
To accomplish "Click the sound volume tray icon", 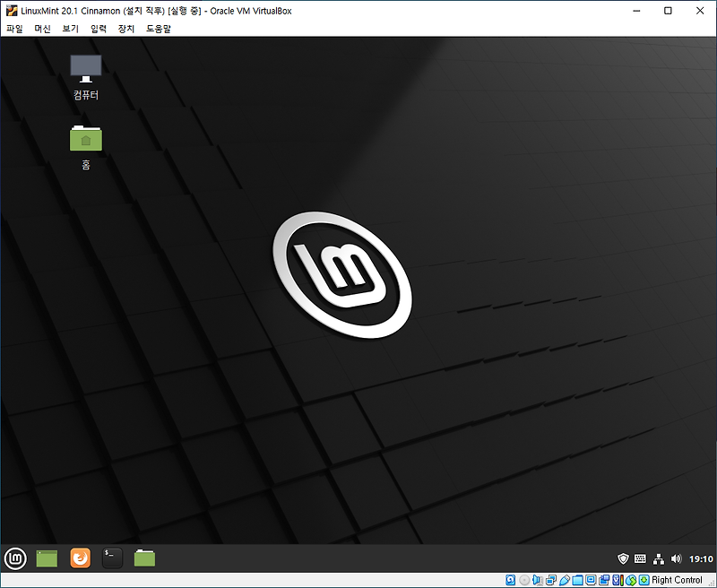I will tap(676, 558).
